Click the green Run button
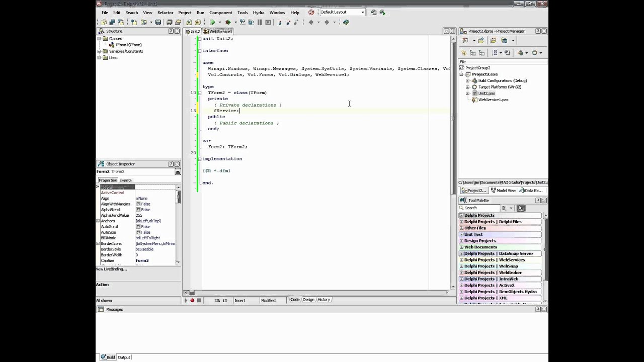The width and height of the screenshot is (644, 362). (x=212, y=22)
